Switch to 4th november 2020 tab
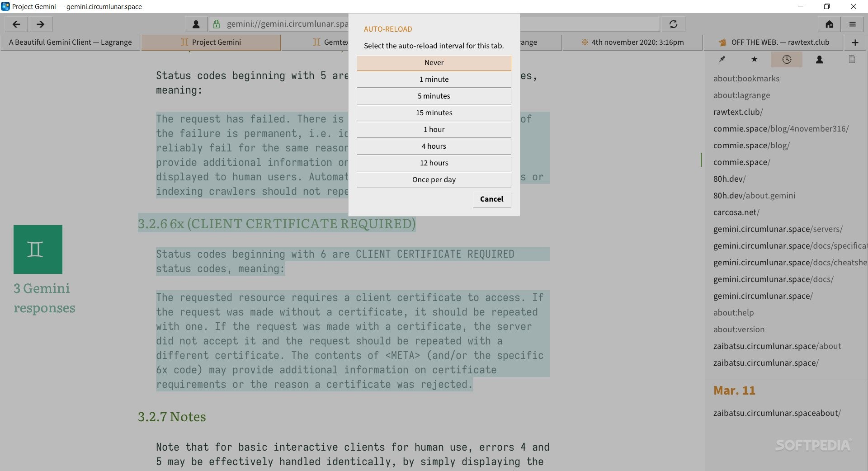The image size is (868, 471). coord(632,42)
